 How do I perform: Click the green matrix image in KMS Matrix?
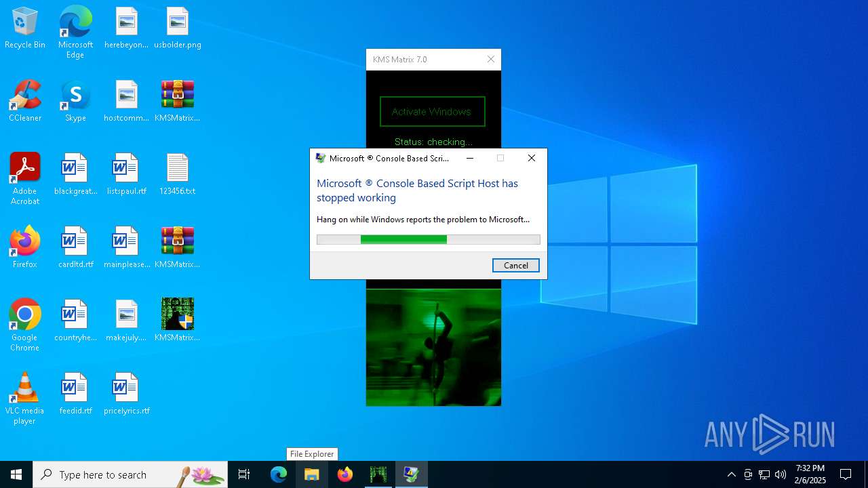[x=433, y=348]
